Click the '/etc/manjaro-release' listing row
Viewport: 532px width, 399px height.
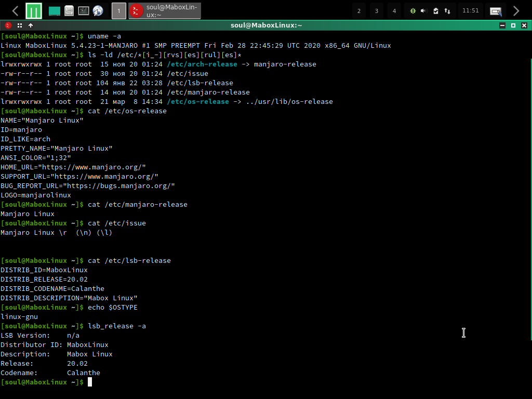click(x=125, y=92)
